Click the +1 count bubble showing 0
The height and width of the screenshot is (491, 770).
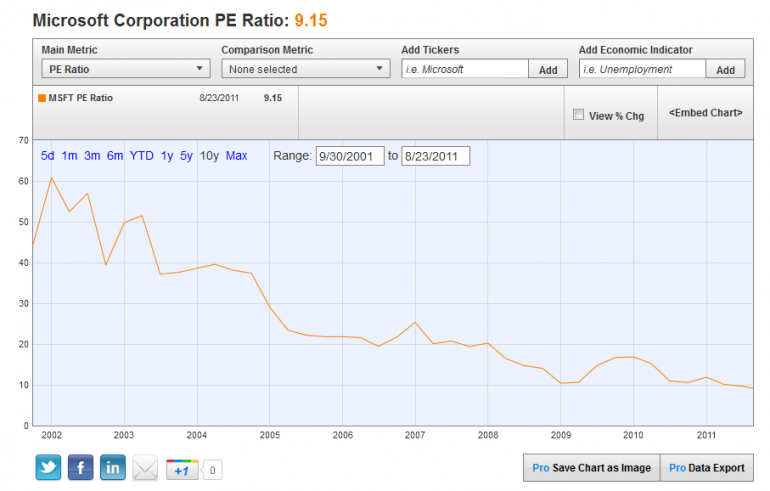click(212, 470)
